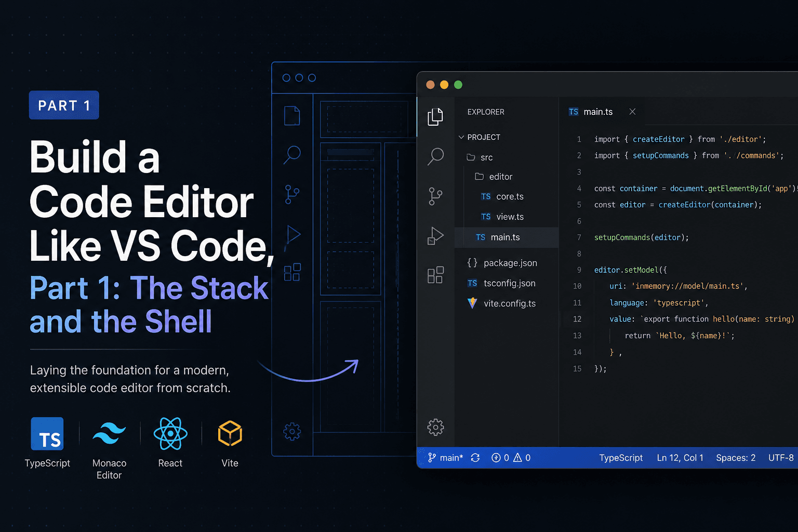Click the TypeScript label under the logo
Screen dimensions: 798x532
click(47, 463)
